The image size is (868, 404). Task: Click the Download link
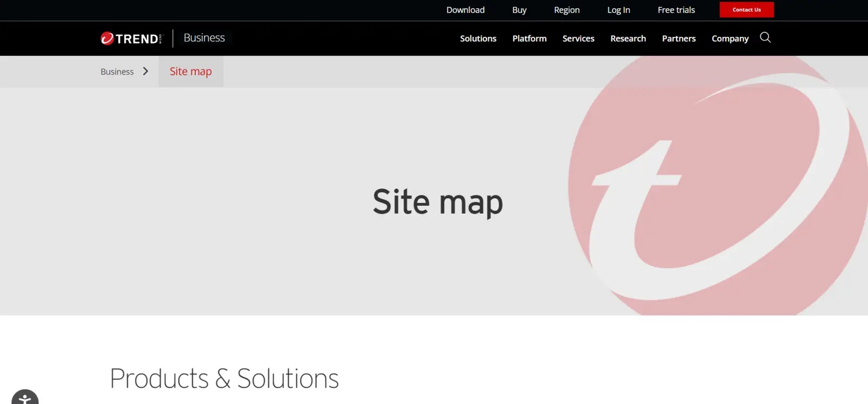(465, 10)
